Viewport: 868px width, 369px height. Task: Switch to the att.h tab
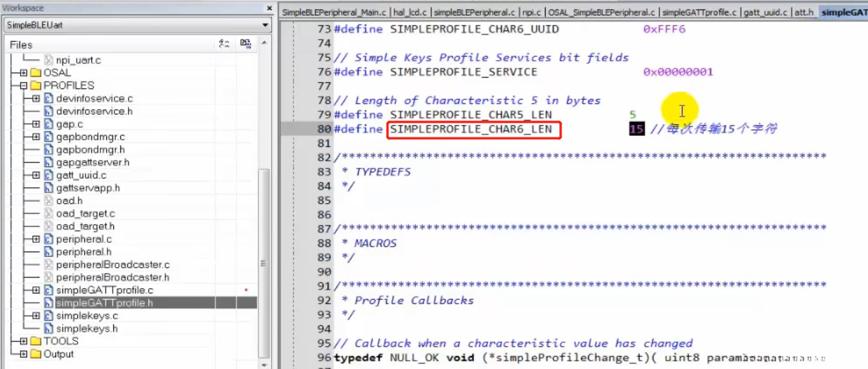point(804,12)
